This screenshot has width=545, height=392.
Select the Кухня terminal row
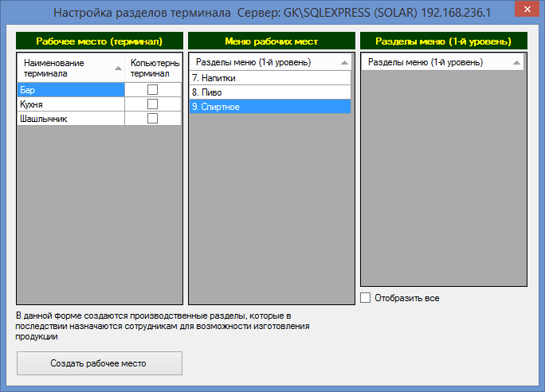click(x=70, y=104)
